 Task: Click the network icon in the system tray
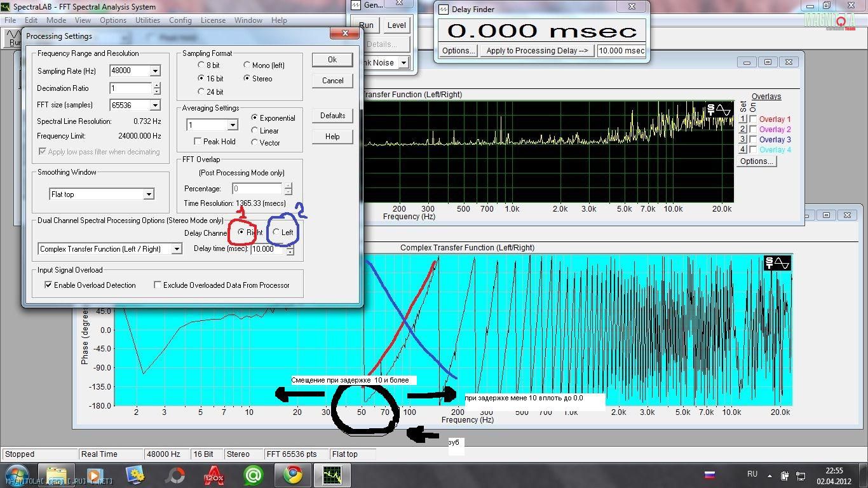click(x=801, y=475)
